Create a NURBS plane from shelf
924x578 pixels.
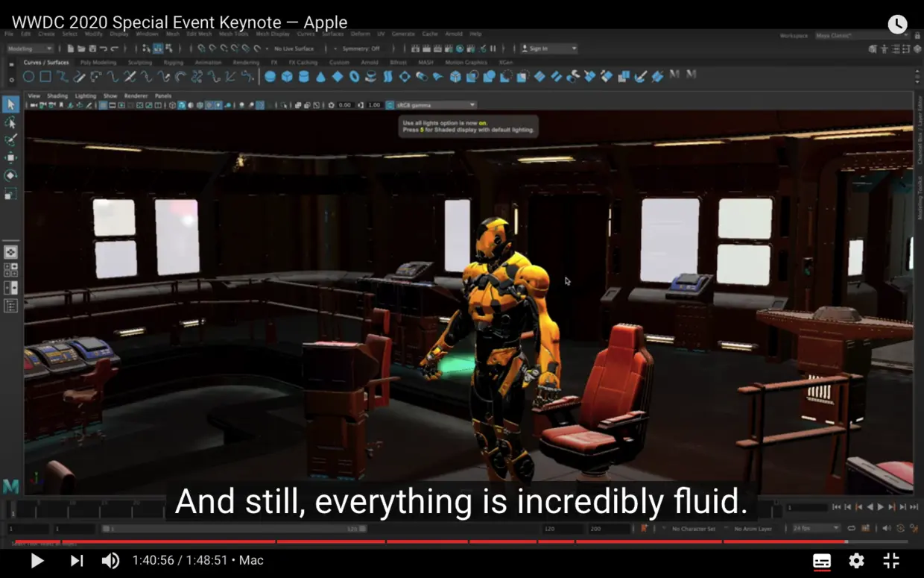338,77
